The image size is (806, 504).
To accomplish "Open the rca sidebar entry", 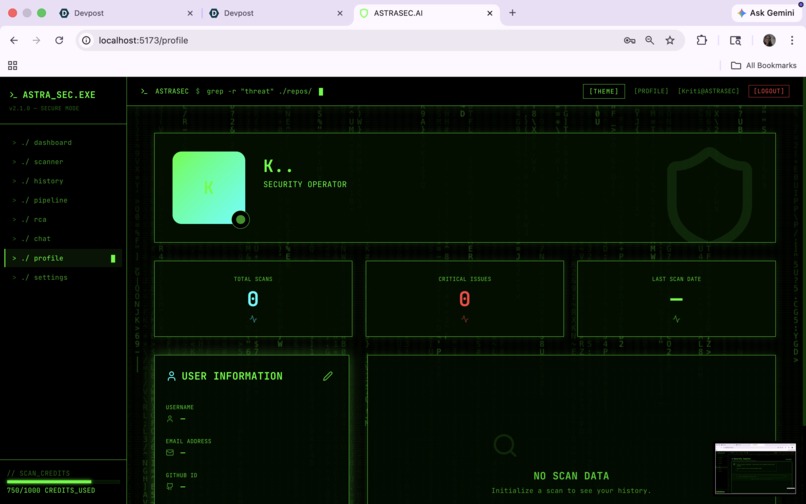I will [63, 220].
